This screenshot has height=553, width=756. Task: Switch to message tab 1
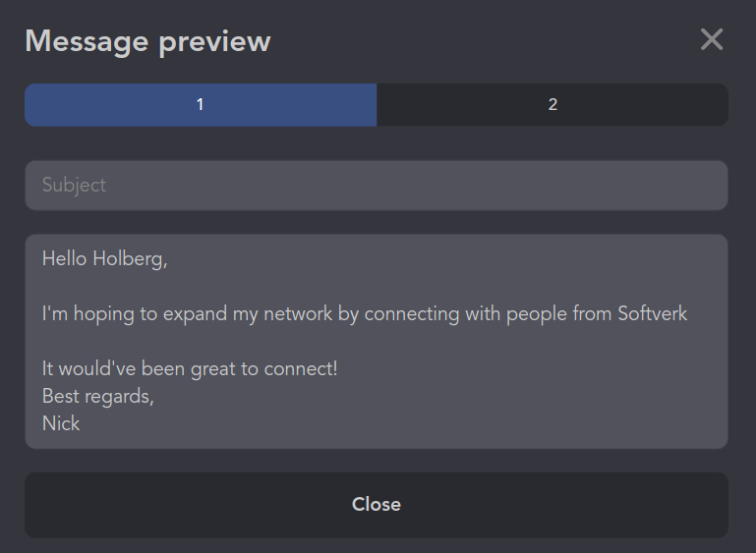pos(201,104)
